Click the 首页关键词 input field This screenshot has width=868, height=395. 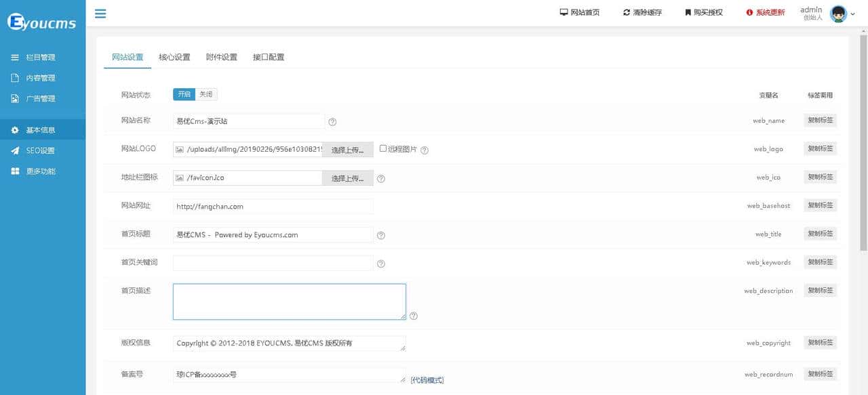coord(271,262)
